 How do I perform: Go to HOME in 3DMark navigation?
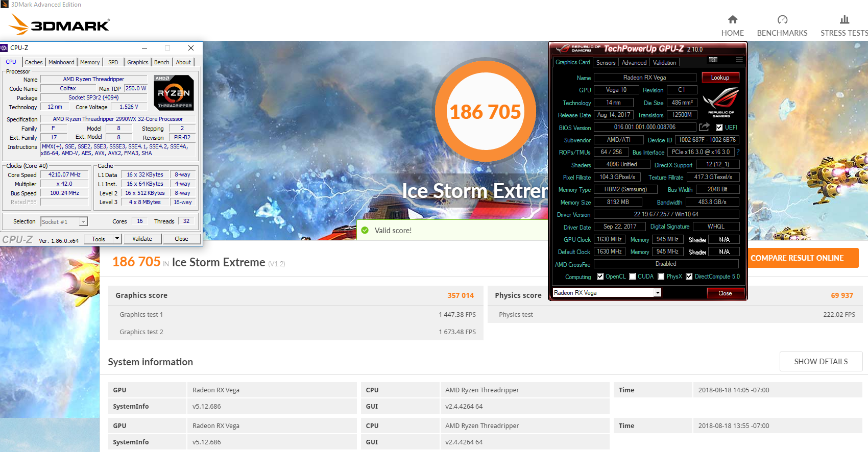(733, 33)
